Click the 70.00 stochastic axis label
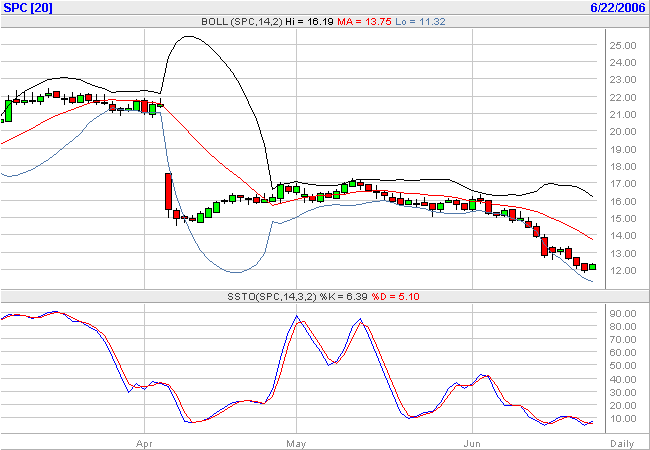Screen dimensions: 650x450 [x=623, y=339]
